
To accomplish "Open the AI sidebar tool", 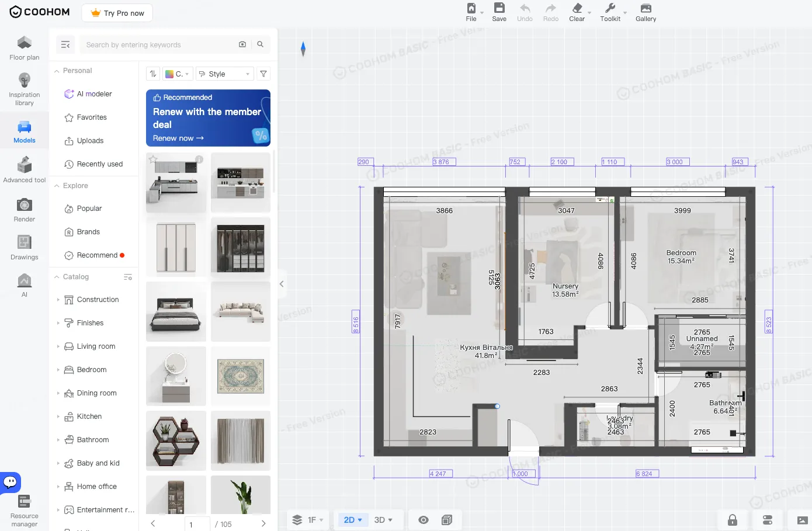I will tap(25, 285).
